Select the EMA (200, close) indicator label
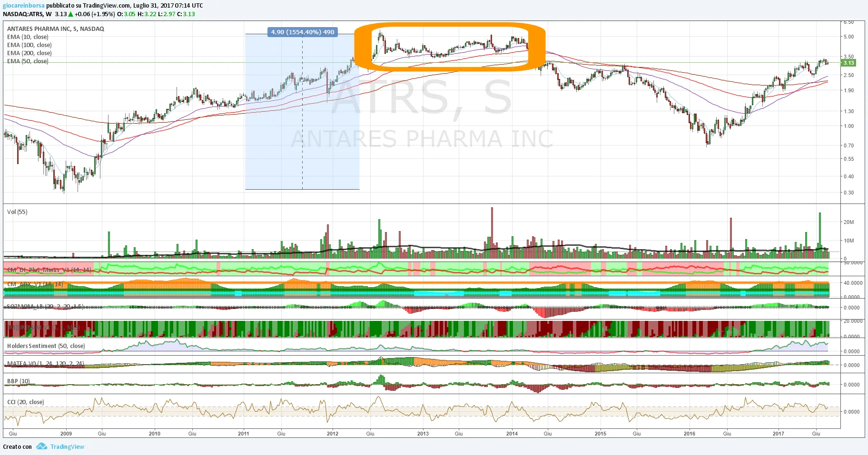 30,53
